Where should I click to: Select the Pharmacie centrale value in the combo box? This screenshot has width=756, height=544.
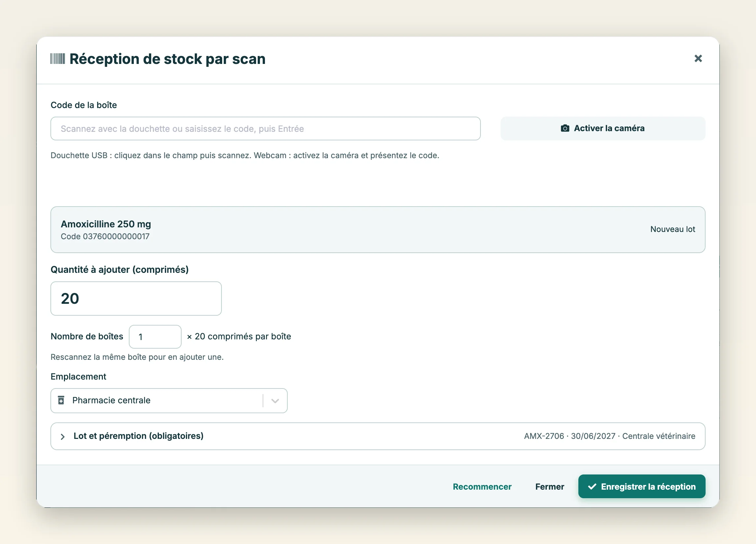point(111,400)
